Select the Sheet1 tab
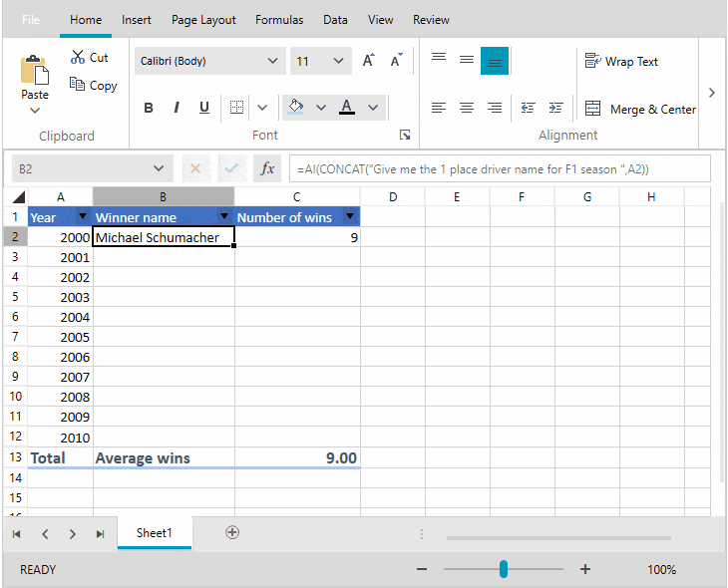Viewport: 728px width, 588px height. (x=155, y=533)
